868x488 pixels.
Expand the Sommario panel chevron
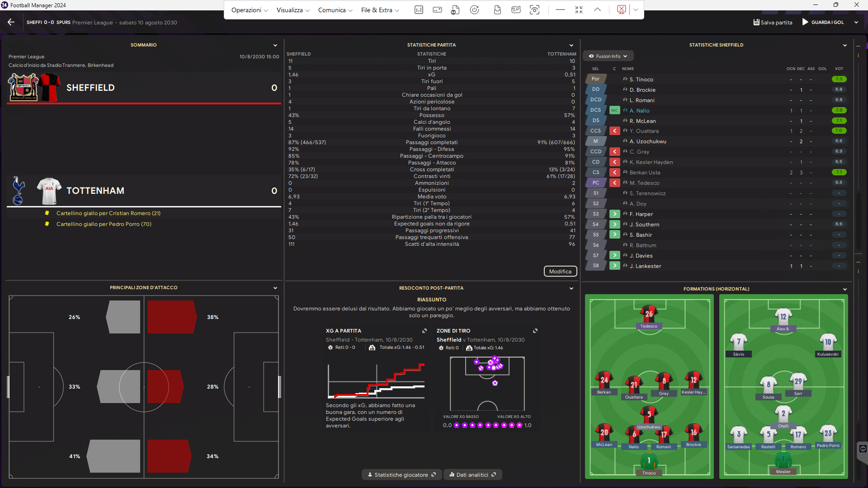[x=275, y=45]
